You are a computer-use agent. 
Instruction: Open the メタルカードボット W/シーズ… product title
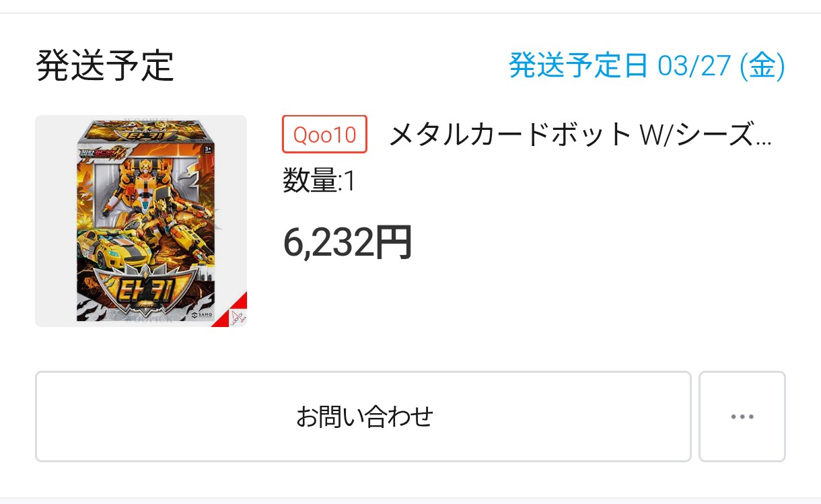click(x=580, y=135)
